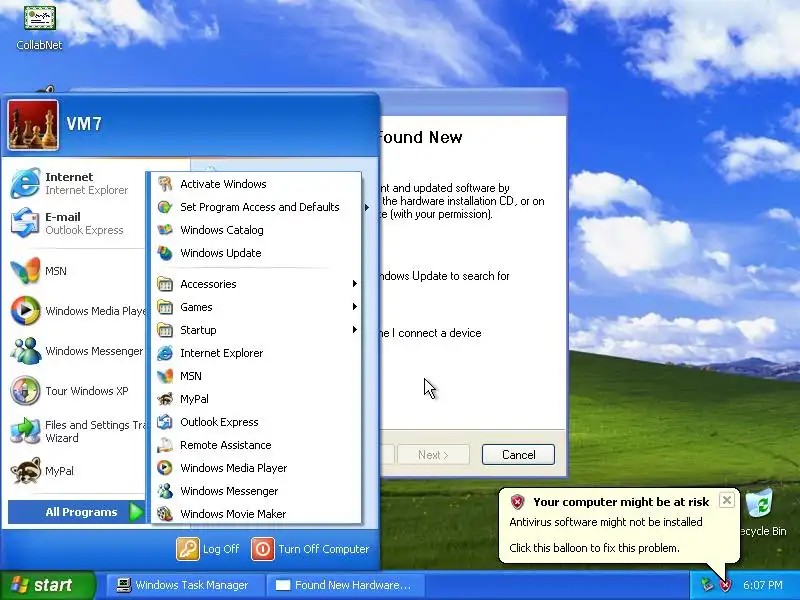This screenshot has height=600, width=800.
Task: Click Outlook Express icon in All Programs menu
Action: pyautogui.click(x=165, y=422)
